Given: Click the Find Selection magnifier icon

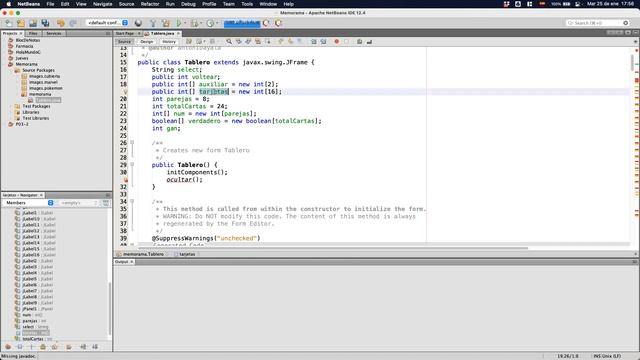Looking at the screenshot, I should (229, 42).
